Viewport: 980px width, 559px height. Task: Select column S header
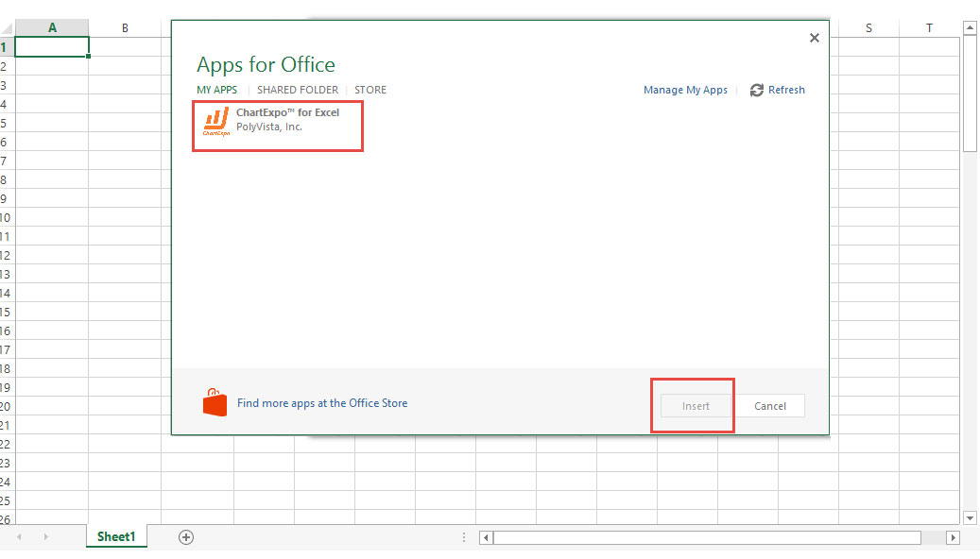coord(868,27)
